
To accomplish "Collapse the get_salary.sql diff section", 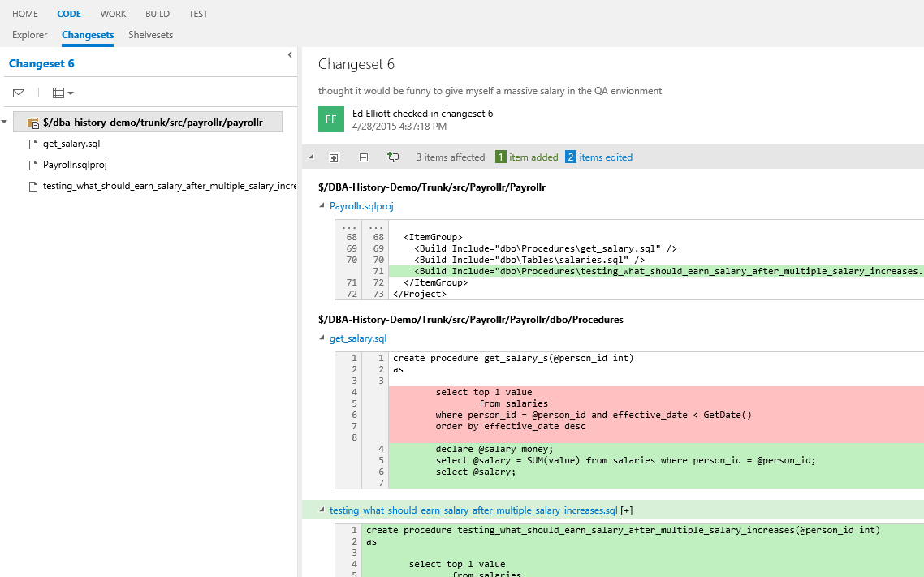I will tap(322, 338).
